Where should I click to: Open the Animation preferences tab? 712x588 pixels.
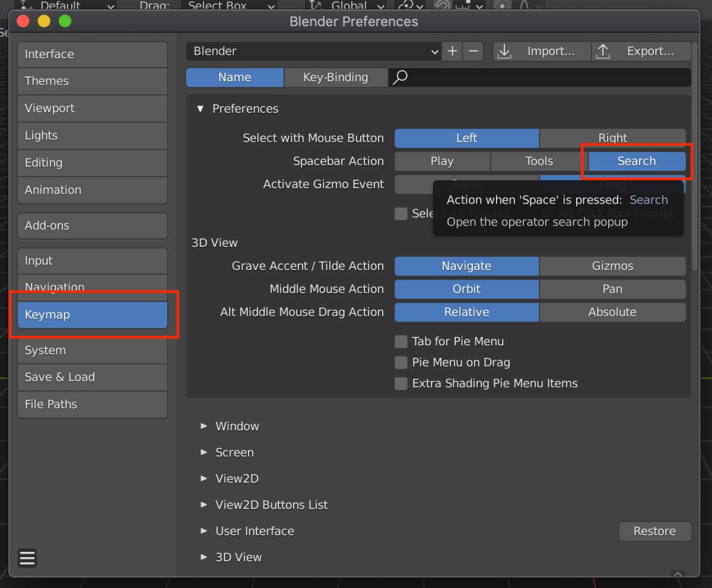pos(93,190)
